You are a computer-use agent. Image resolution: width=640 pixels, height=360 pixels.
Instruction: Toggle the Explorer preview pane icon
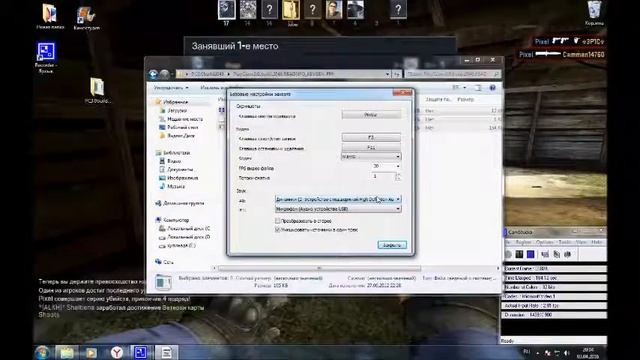click(478, 88)
